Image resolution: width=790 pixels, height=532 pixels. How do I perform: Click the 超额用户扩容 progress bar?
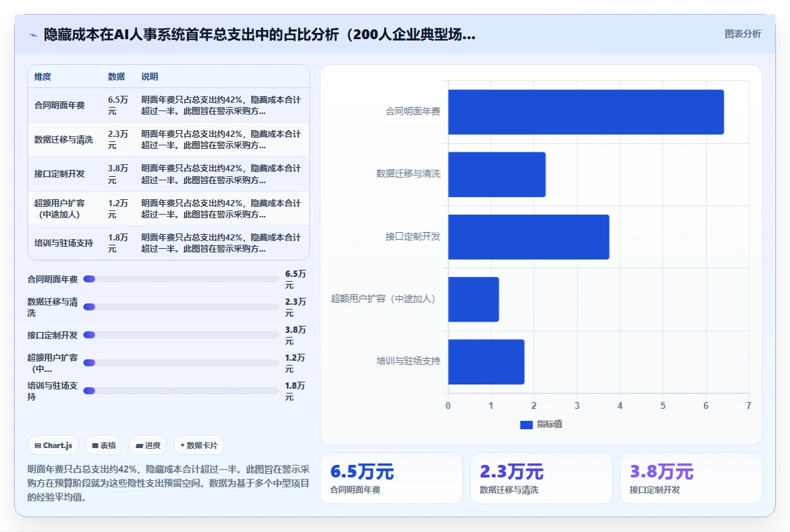181,363
